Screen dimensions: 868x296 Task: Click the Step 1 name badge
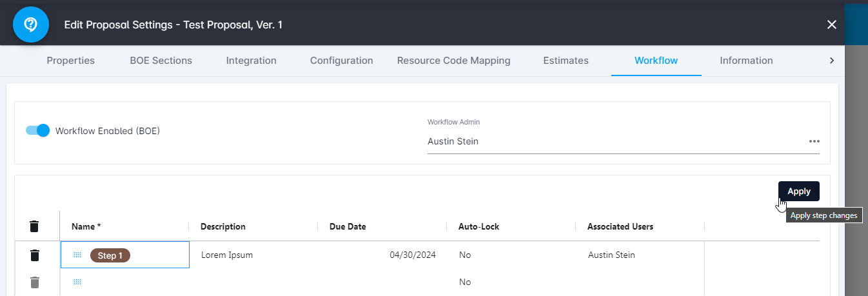pos(110,255)
